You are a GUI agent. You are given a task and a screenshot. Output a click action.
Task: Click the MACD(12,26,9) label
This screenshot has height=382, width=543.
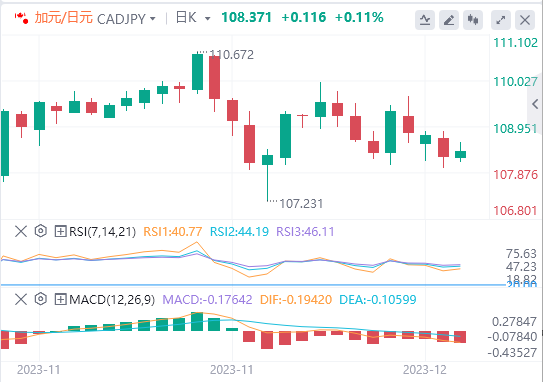click(112, 300)
